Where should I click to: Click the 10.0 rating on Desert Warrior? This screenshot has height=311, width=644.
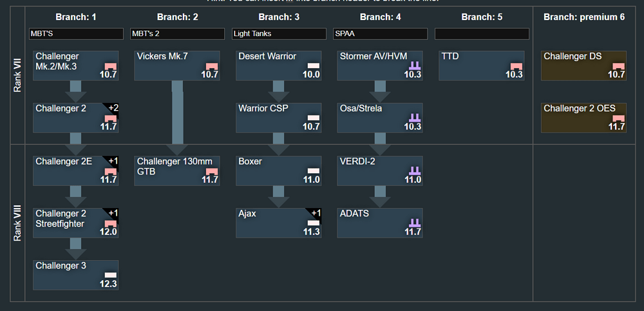coord(311,74)
